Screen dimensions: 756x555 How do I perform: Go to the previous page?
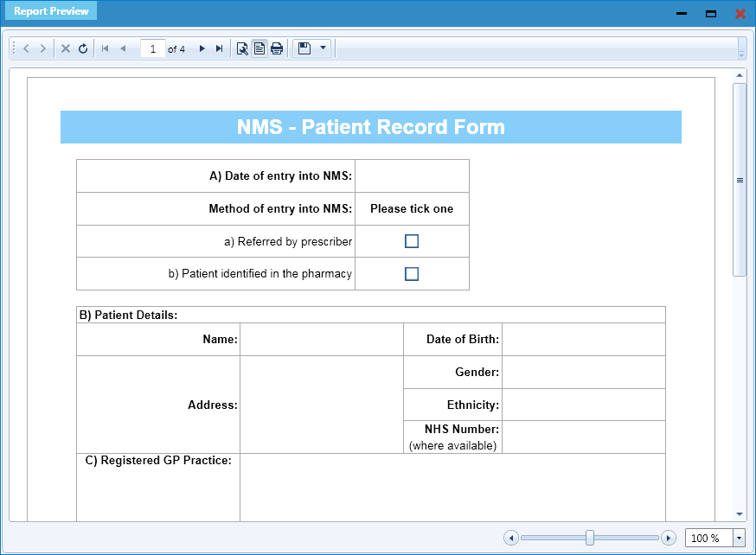click(123, 48)
